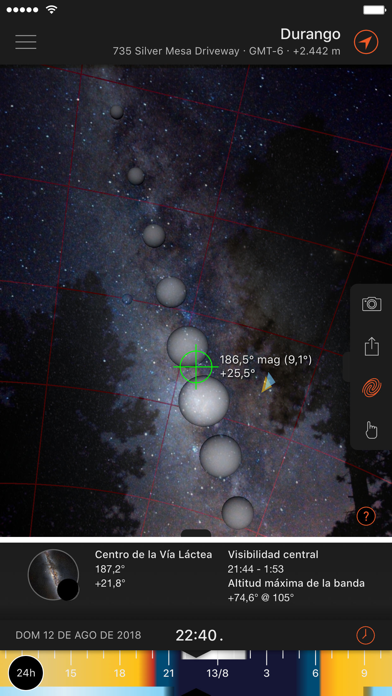Tap the +21,8° elevation value
Screen dimensions: 392x696
[110, 583]
